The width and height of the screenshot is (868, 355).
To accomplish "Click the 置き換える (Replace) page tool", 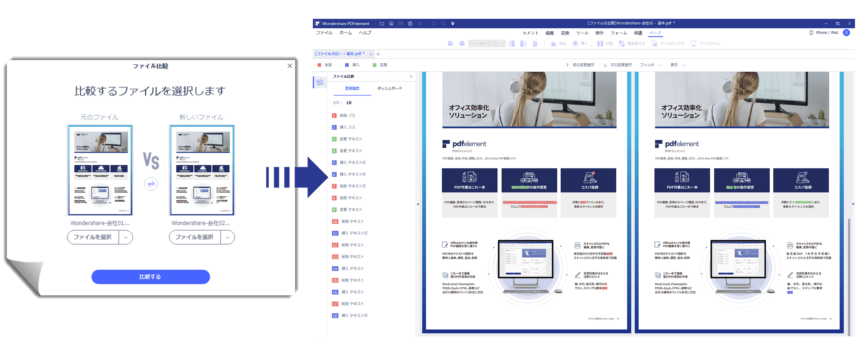I will [x=632, y=43].
